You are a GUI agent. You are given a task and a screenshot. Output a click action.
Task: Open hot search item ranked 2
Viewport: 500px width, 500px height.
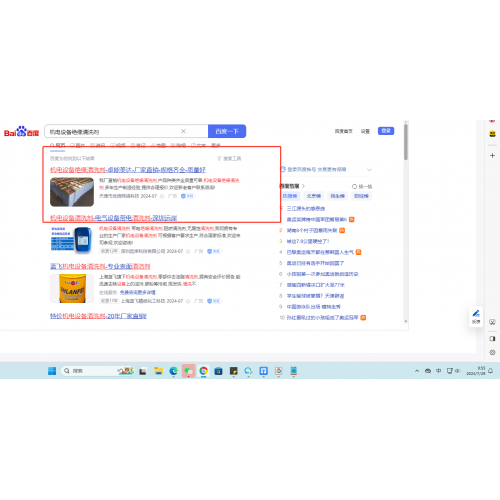312,230
